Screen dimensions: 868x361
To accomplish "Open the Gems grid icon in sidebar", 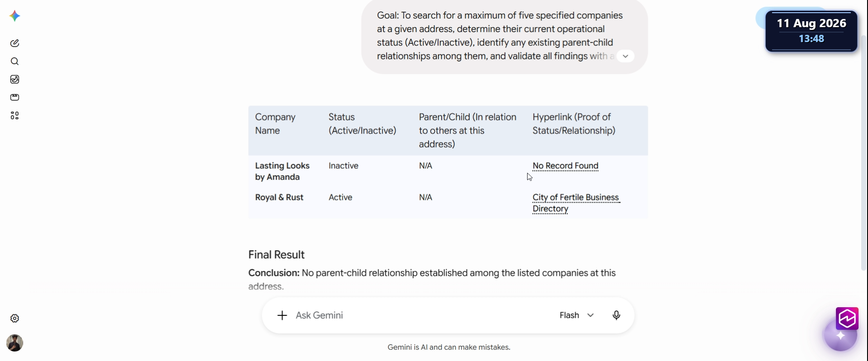I will click(x=14, y=116).
